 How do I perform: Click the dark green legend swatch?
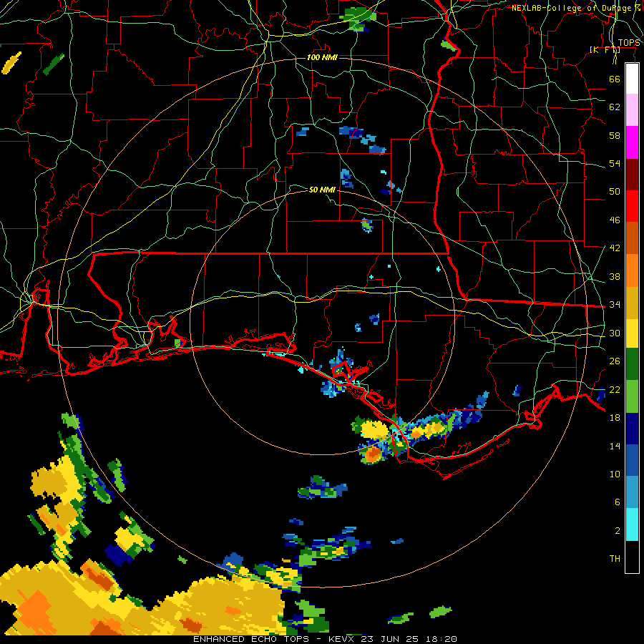632,364
